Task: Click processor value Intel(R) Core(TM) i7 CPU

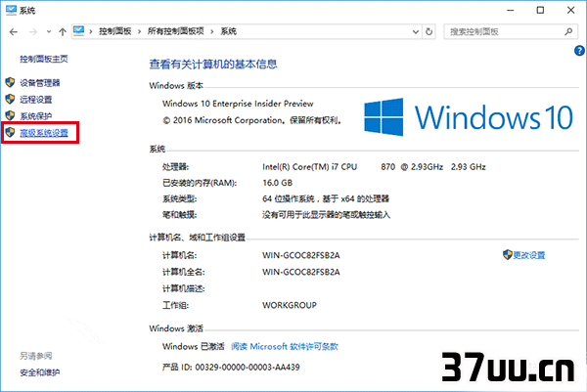Action: click(x=309, y=167)
